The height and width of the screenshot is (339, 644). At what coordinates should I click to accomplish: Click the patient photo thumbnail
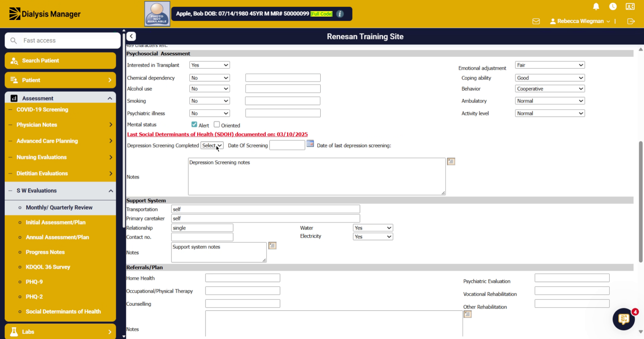pyautogui.click(x=157, y=14)
